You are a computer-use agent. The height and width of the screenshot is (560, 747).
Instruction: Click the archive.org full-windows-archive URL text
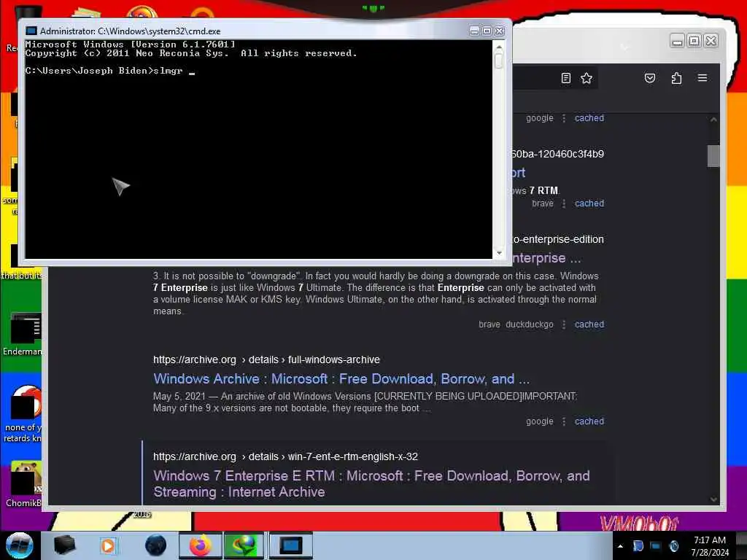pyautogui.click(x=266, y=359)
